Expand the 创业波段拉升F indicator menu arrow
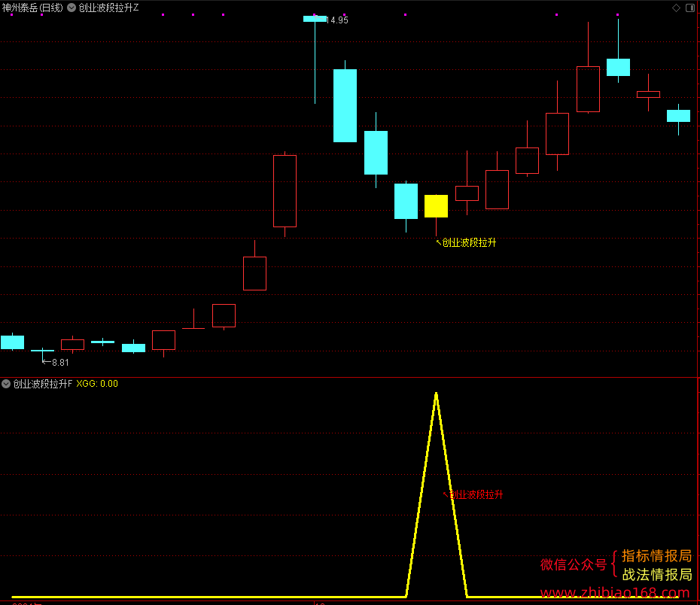Viewport: 700px width, 605px height. 6,384
